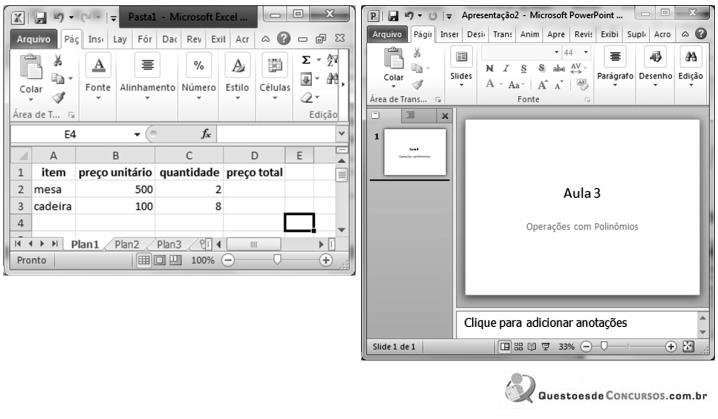This screenshot has width=718, height=419.
Task: Expand PowerPoint font size dropdown
Action: (x=586, y=52)
